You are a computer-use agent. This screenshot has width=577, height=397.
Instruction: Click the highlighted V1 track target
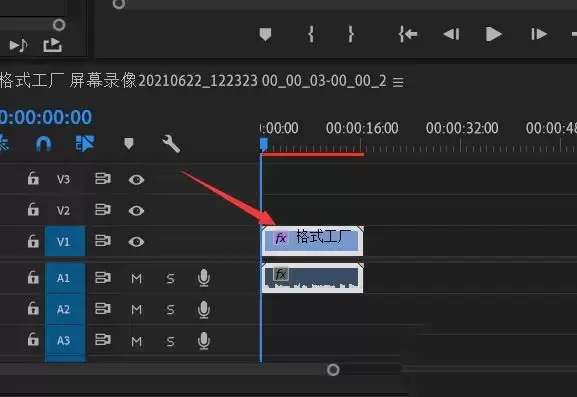pos(65,241)
